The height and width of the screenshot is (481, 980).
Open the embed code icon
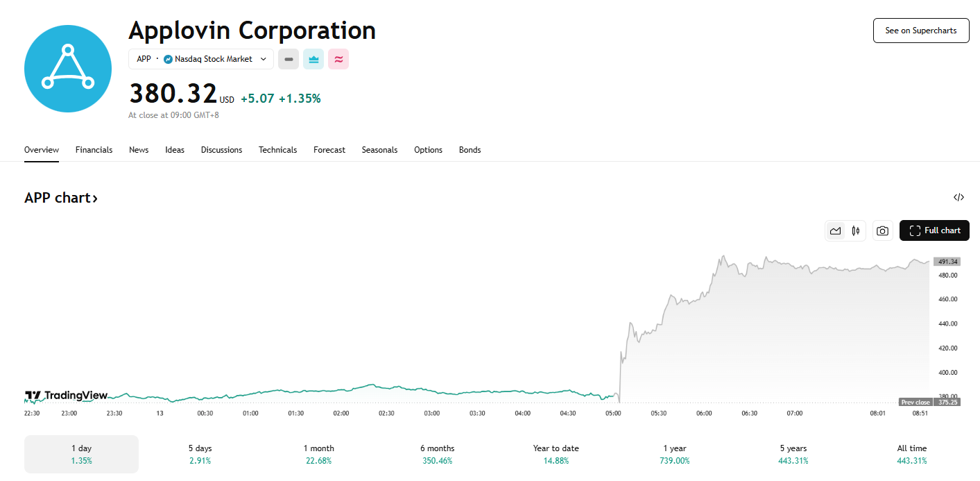click(958, 197)
